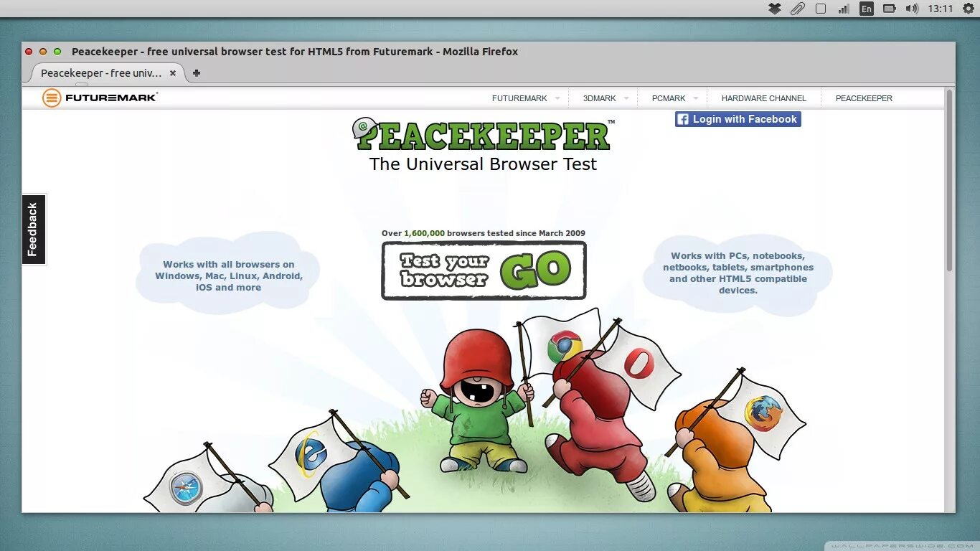Screen dimensions: 980x551
Task: Click the battery status icon
Action: pos(890,9)
